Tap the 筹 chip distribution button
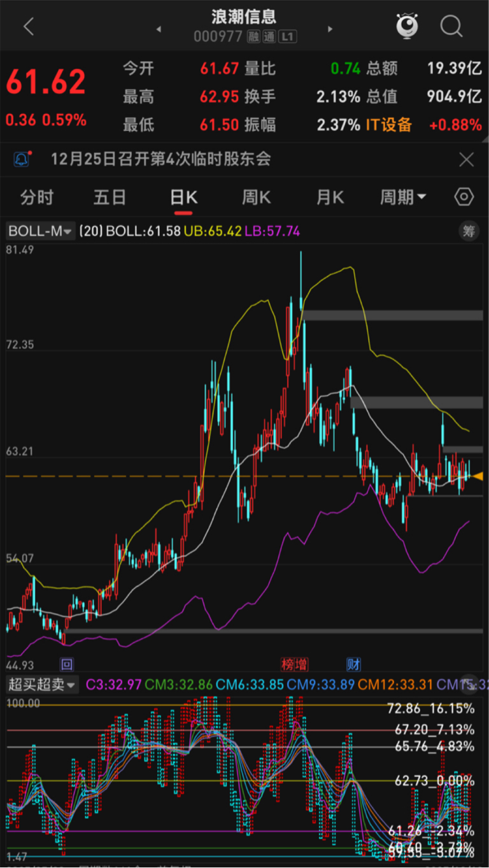489x868 pixels. [x=469, y=231]
